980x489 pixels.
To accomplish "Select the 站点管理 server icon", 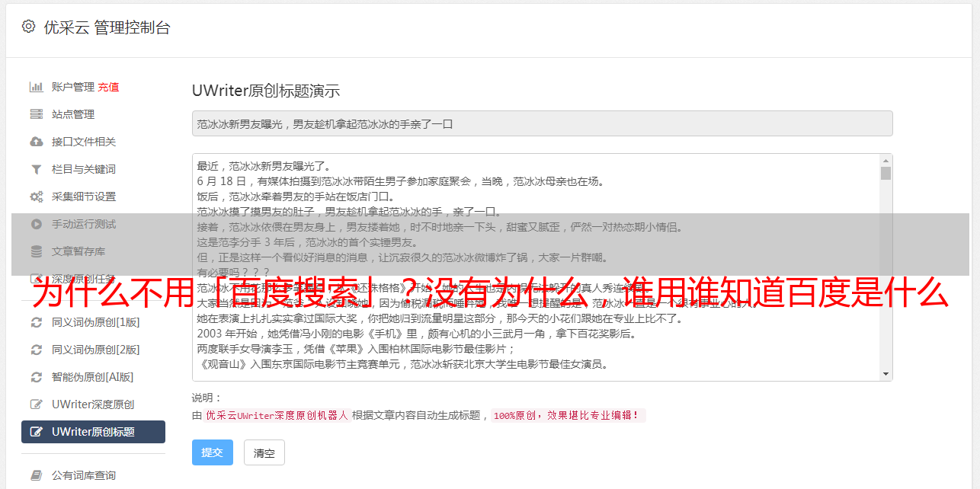I will point(36,114).
